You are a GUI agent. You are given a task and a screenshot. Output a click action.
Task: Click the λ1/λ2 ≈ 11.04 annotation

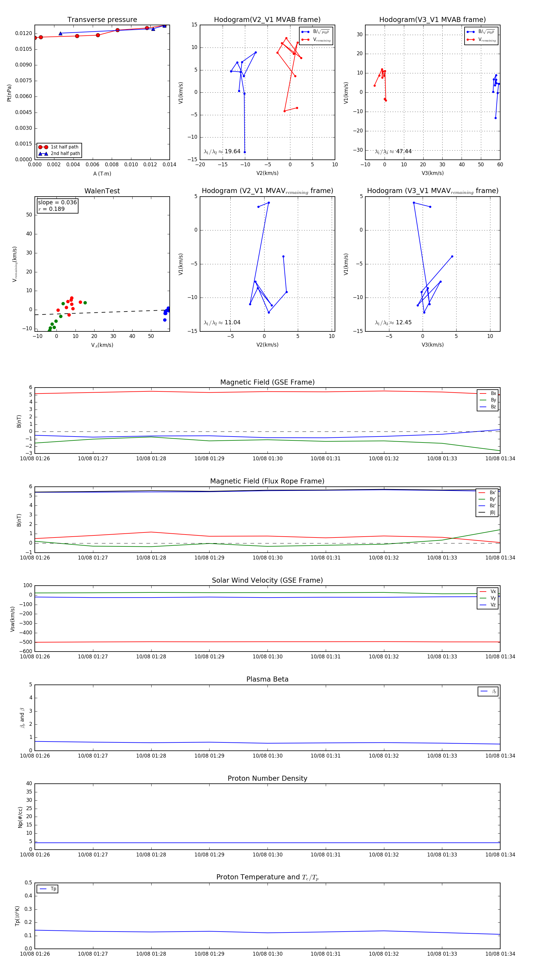222,323
